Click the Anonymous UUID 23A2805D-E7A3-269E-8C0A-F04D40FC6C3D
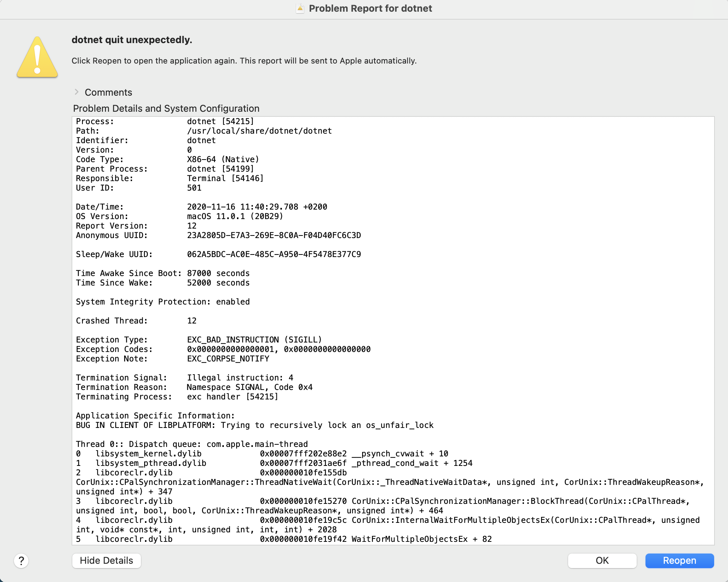The image size is (728, 582). click(274, 235)
